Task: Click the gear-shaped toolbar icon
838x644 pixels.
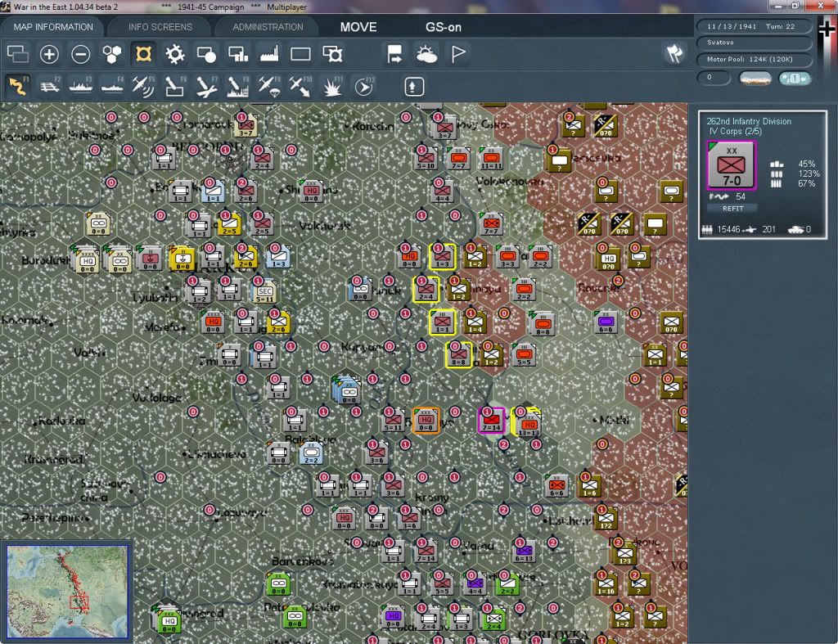Action: (x=175, y=54)
